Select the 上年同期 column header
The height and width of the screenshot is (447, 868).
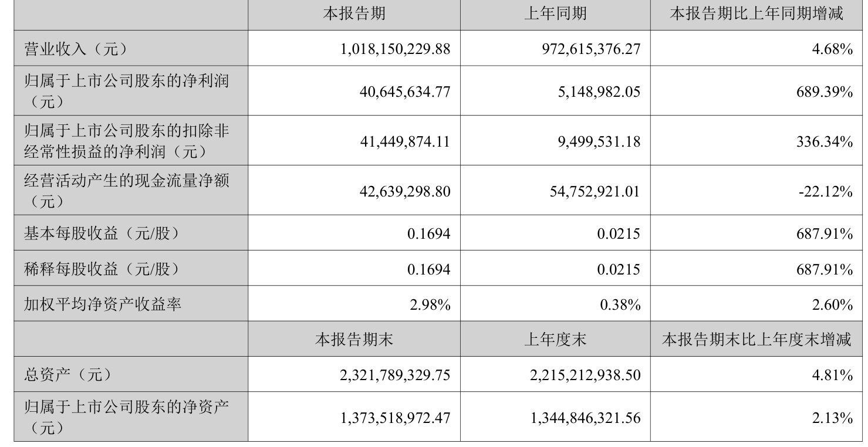coord(555,14)
